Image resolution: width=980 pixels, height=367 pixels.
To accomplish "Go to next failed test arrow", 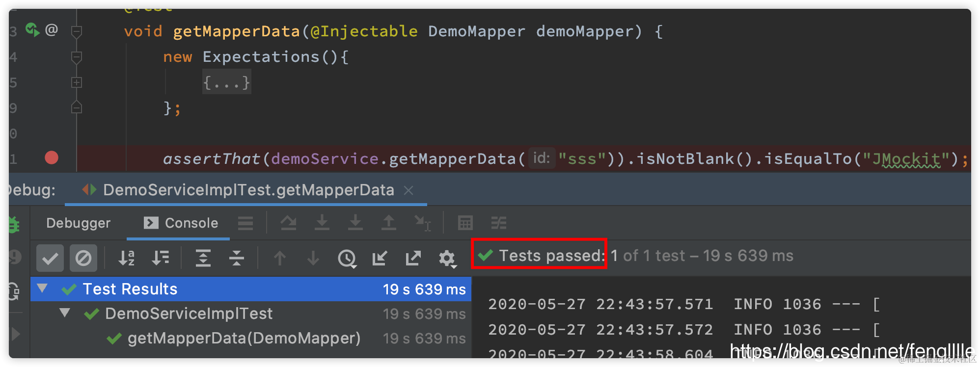I will pos(313,258).
